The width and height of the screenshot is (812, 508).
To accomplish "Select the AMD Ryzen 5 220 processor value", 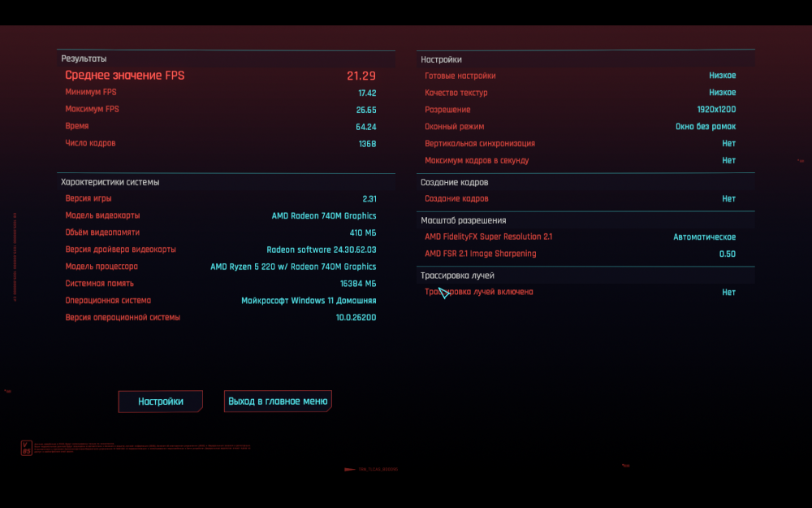I will coord(293,267).
